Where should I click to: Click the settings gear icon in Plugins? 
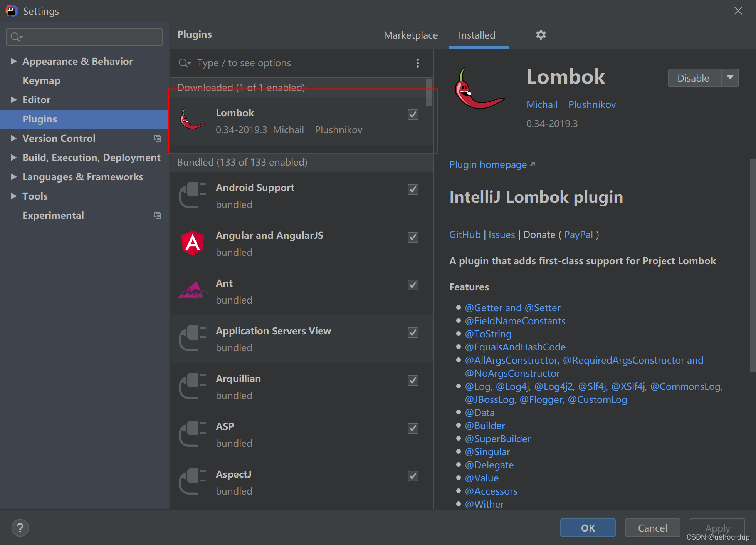point(540,35)
